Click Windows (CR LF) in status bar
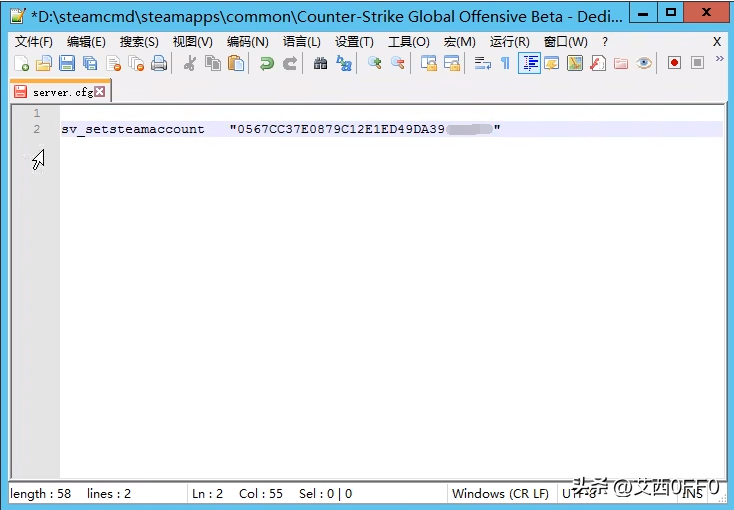The image size is (734, 510). (x=499, y=493)
